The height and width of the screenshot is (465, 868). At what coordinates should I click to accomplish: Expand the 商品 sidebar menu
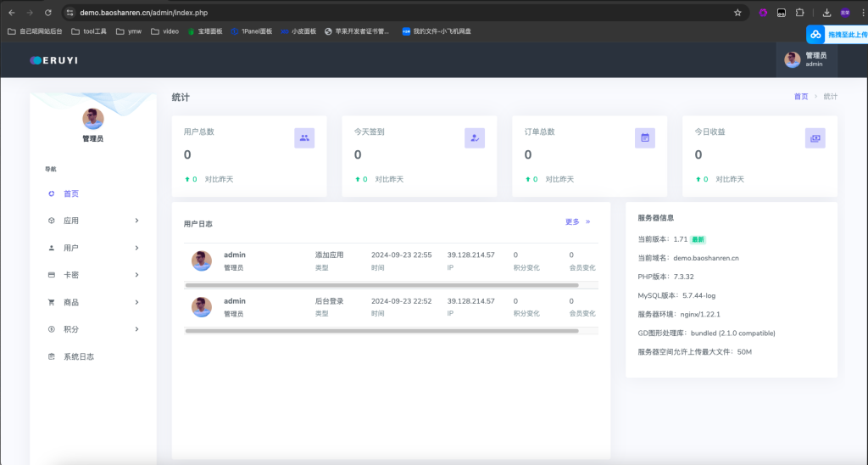click(x=93, y=302)
